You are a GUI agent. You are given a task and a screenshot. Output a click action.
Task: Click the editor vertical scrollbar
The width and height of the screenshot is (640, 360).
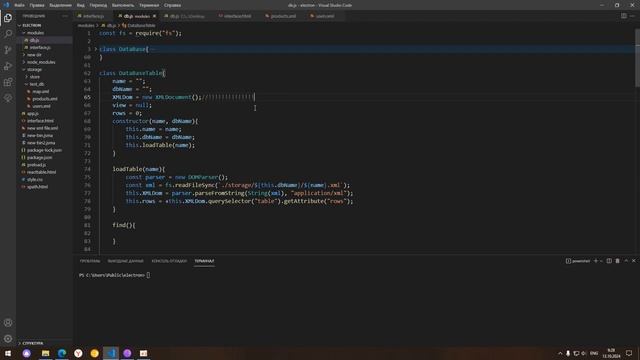coord(638,57)
